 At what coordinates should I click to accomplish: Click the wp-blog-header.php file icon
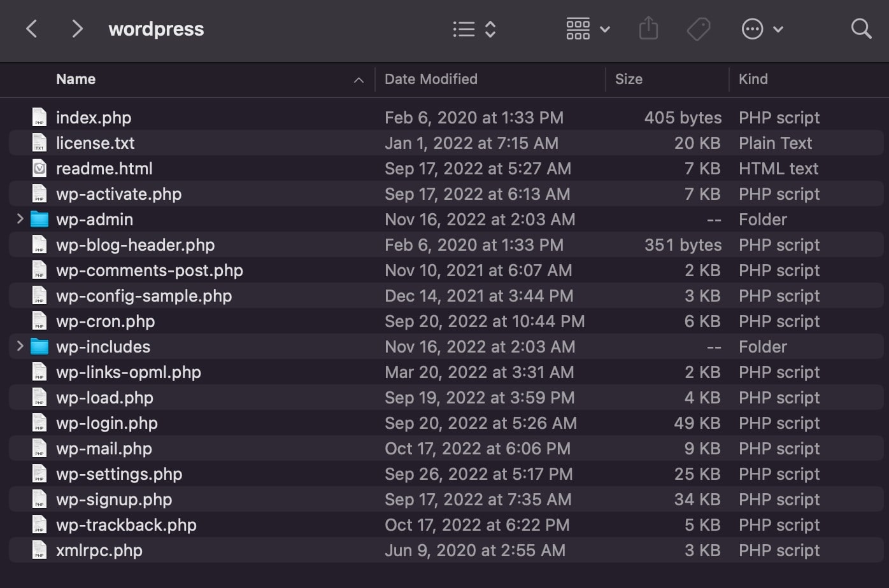tap(39, 244)
